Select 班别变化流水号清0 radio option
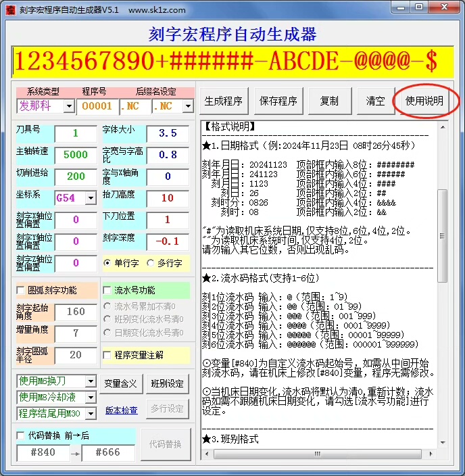Viewport: 465px width, 476px height. 107,319
